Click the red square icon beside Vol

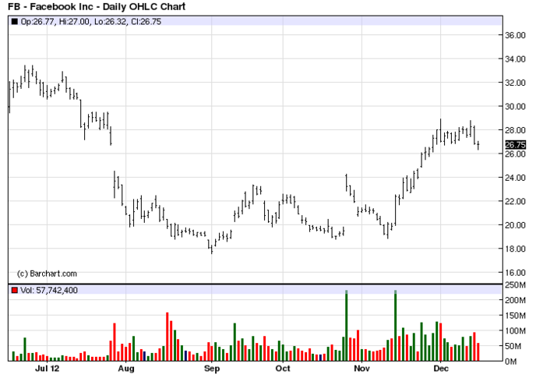click(14, 291)
